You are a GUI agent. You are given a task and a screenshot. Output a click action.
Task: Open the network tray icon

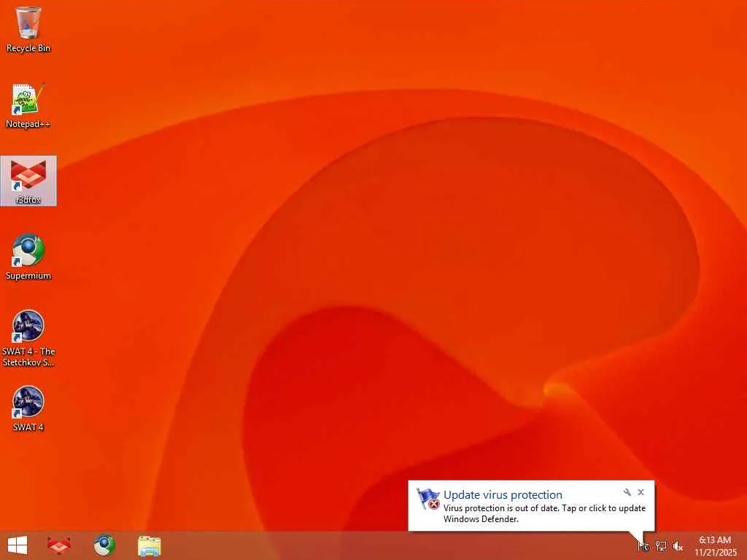[x=660, y=545]
